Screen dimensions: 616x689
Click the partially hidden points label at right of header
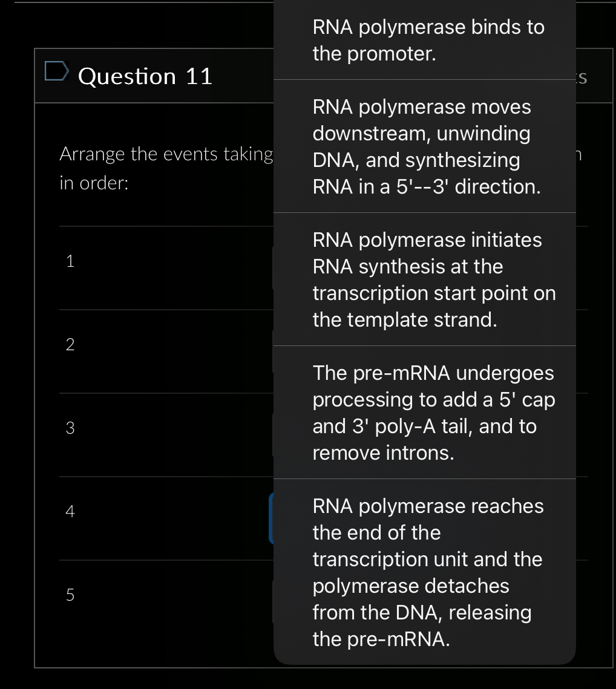coord(582,77)
